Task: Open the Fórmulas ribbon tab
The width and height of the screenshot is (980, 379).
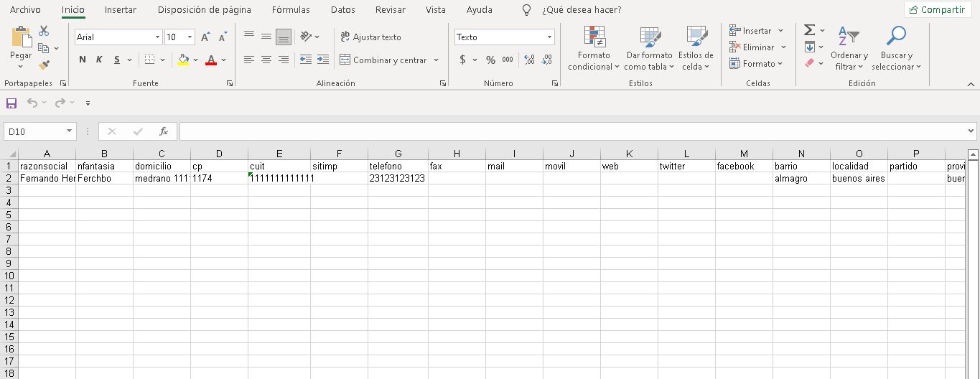Action: point(291,10)
